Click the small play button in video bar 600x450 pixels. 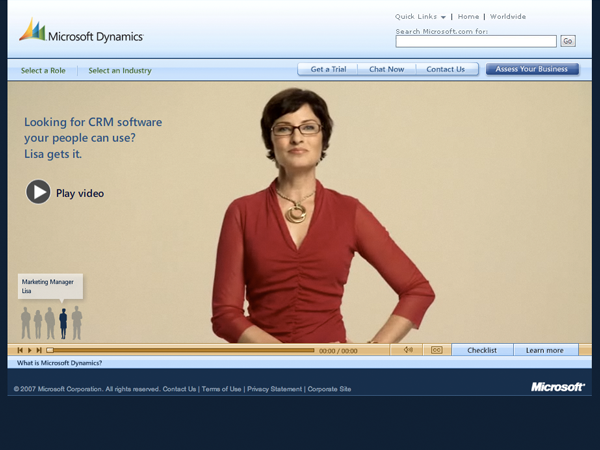tap(29, 350)
